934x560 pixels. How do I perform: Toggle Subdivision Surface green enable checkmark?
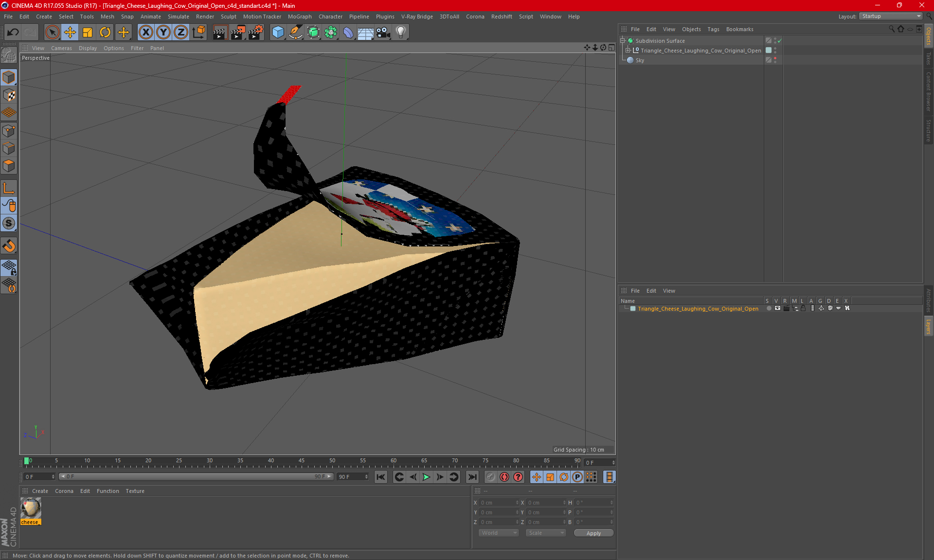tap(780, 41)
